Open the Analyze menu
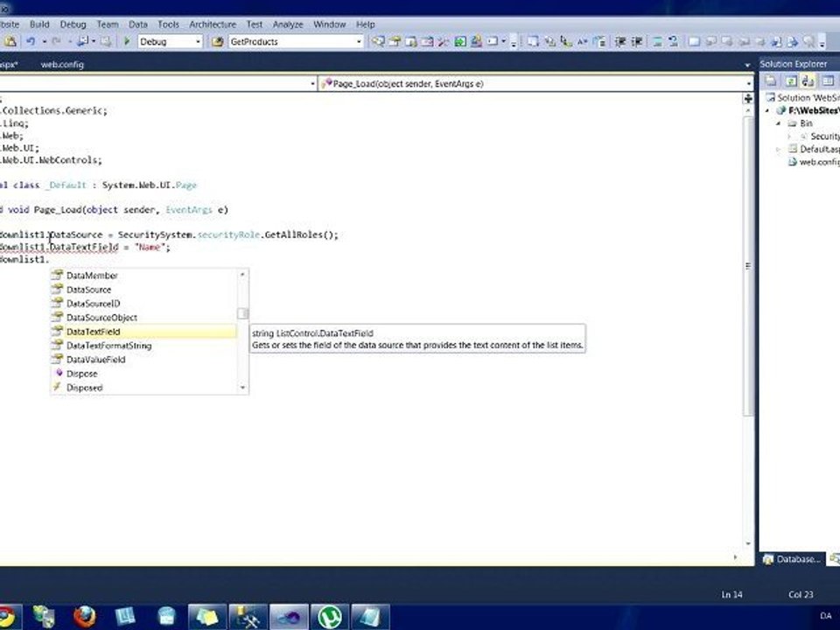 pyautogui.click(x=288, y=24)
